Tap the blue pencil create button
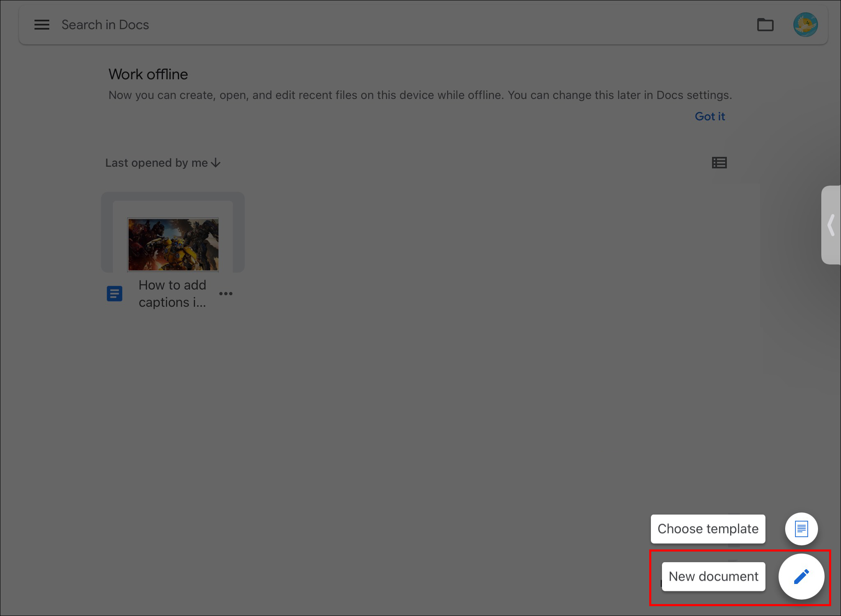This screenshot has height=616, width=841. 801,577
